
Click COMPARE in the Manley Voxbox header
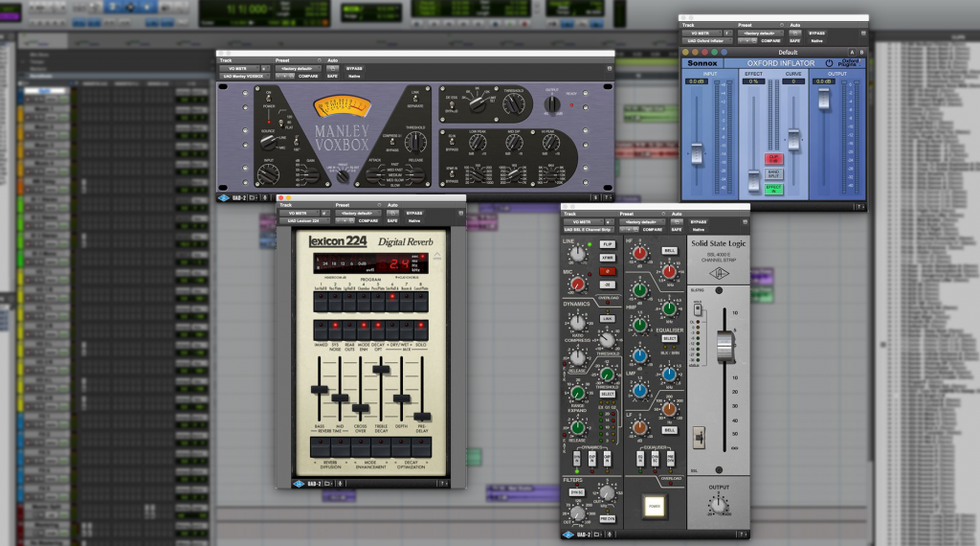308,76
